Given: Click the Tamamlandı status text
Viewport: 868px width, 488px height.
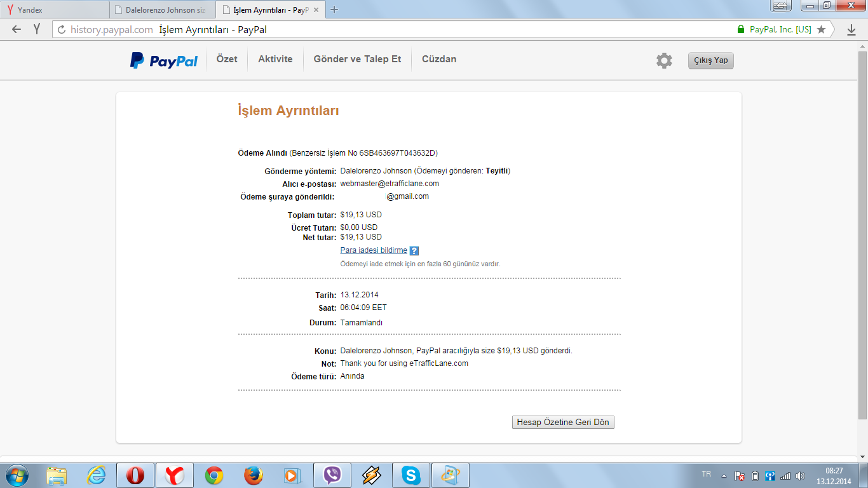Looking at the screenshot, I should tap(362, 323).
